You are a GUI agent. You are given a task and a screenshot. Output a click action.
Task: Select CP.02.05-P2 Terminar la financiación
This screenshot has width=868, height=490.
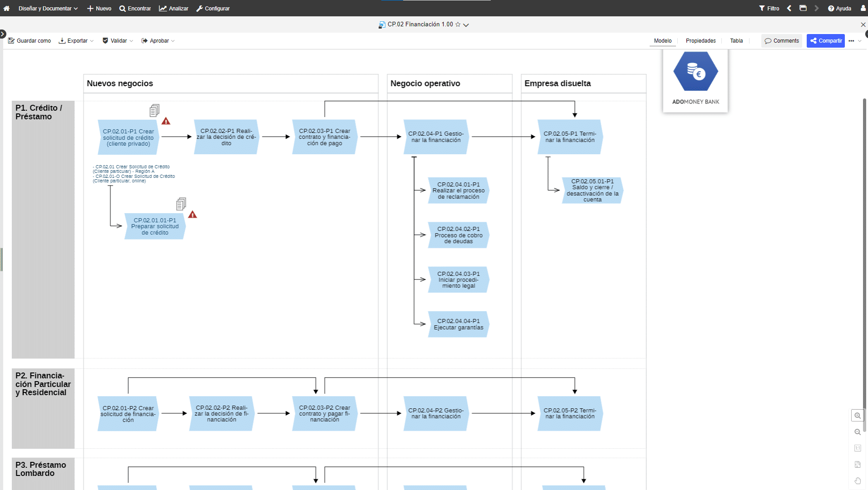(570, 414)
